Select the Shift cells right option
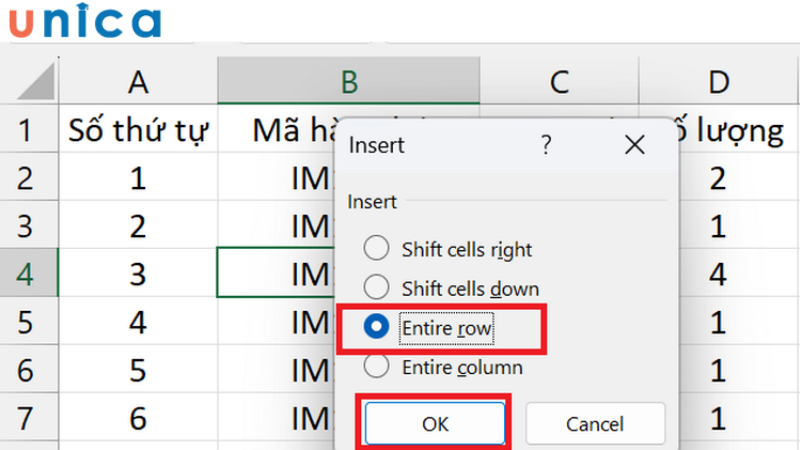Screen dimensions: 800x450 click(x=376, y=249)
